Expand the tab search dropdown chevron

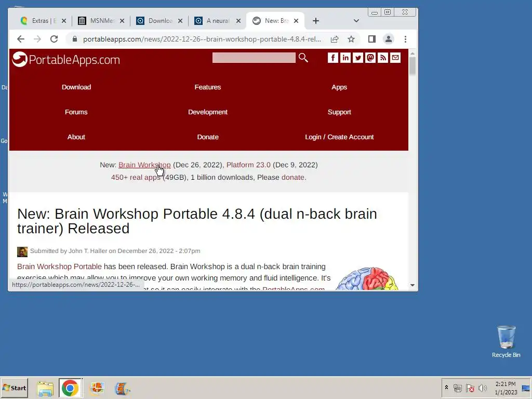pos(356,21)
